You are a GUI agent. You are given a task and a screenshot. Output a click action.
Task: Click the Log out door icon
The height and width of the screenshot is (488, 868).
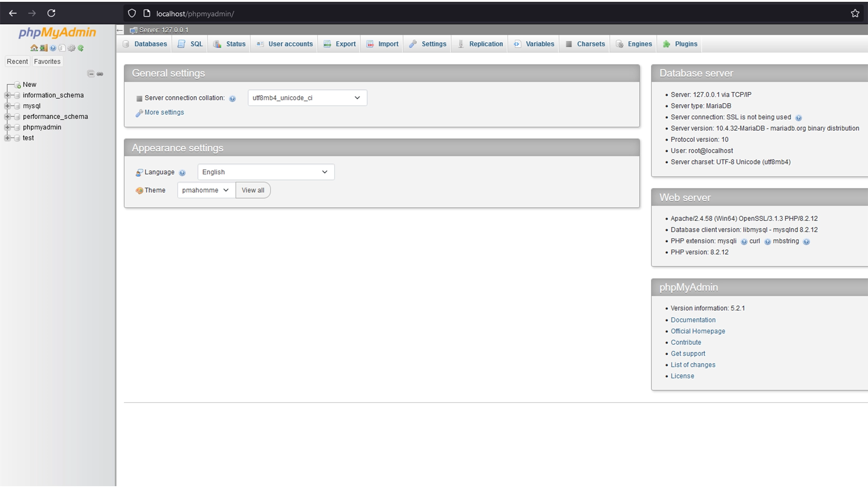pyautogui.click(x=43, y=48)
